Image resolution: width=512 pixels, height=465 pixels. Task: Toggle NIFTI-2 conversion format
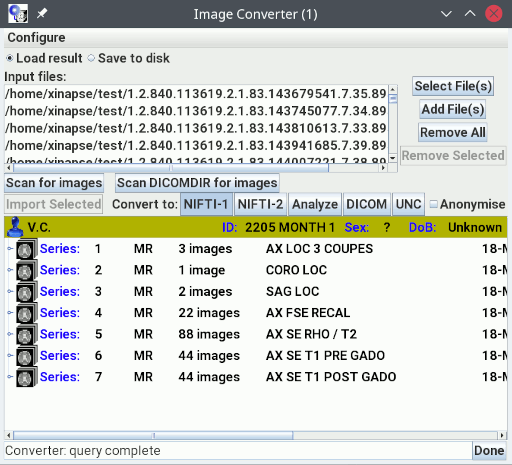tap(260, 204)
